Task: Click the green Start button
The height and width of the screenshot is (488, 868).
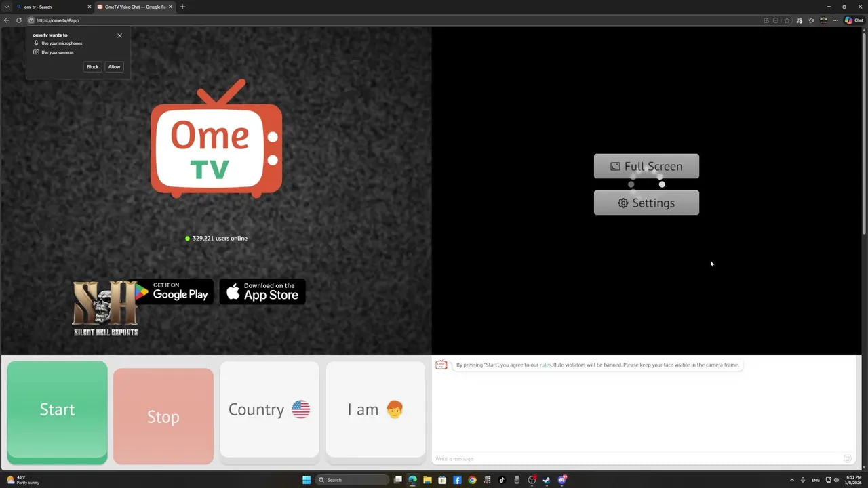Action: click(x=57, y=412)
